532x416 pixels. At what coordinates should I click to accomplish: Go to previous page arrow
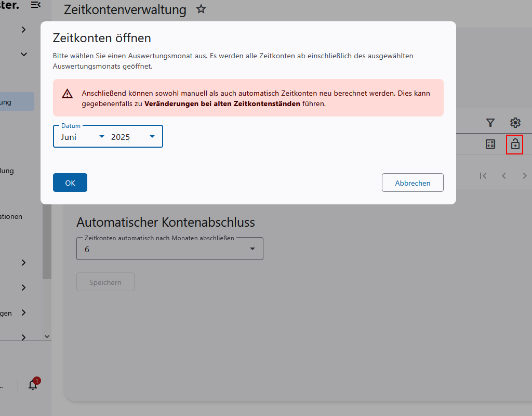503,176
